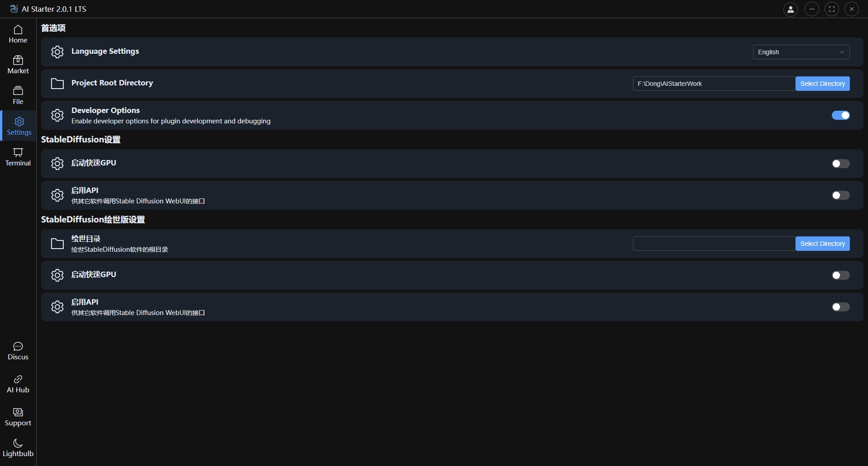The image size is (868, 466).
Task: Open the Terminal panel
Action: (x=18, y=157)
